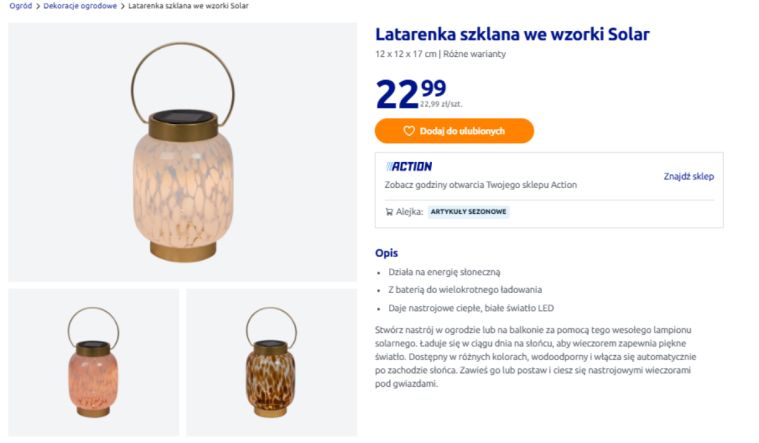The image size is (759, 443).
Task: Open the main white lantern product image
Action: tap(182, 152)
